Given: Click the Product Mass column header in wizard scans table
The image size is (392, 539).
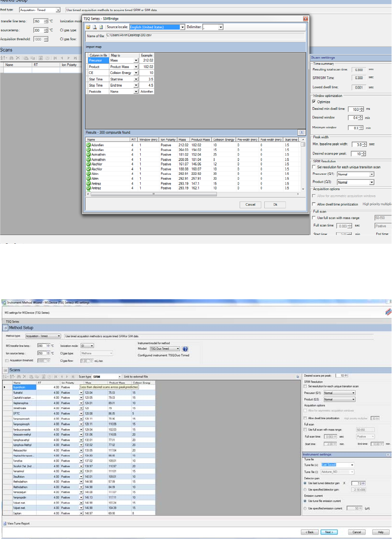Looking at the screenshot, I should [118, 382].
